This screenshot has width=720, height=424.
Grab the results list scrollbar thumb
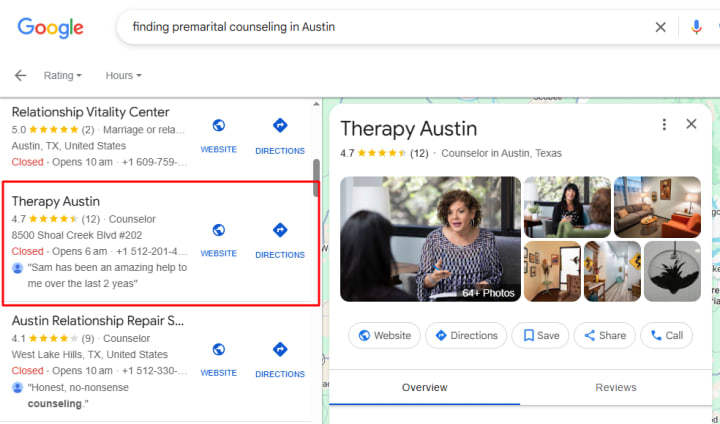tap(316, 178)
